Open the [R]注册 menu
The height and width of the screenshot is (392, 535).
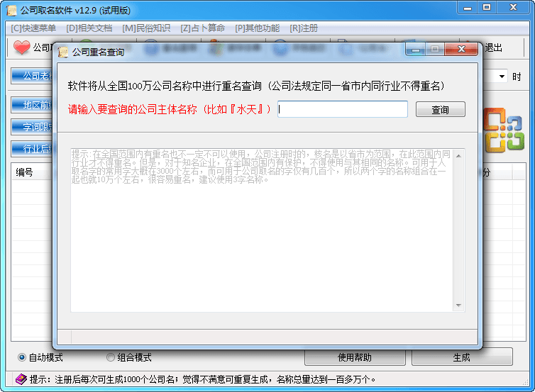tap(304, 28)
